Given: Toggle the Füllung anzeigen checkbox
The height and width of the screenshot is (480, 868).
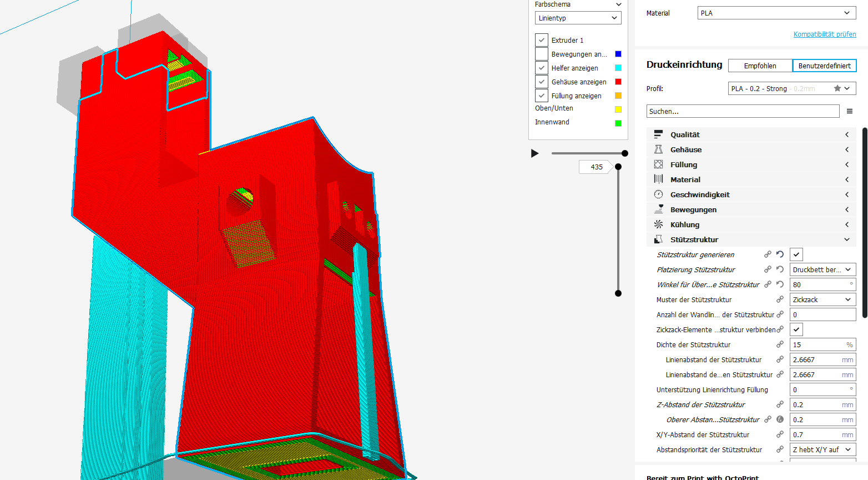Looking at the screenshot, I should point(542,96).
